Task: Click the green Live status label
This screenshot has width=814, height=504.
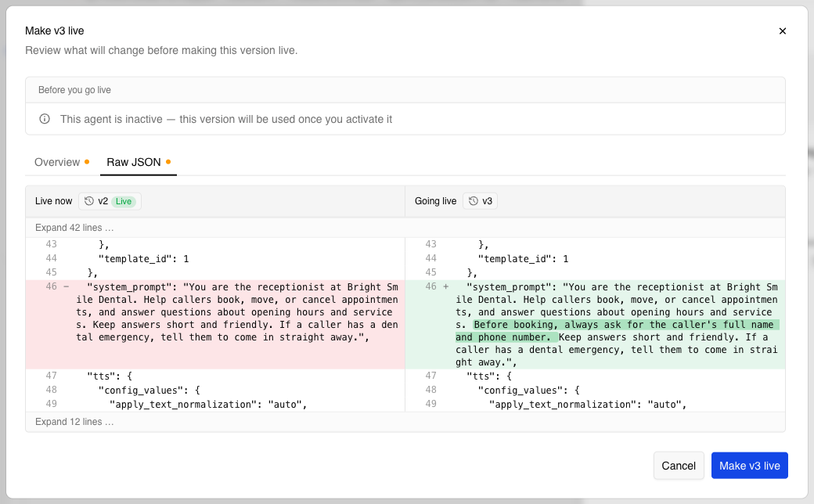Action: [124, 201]
